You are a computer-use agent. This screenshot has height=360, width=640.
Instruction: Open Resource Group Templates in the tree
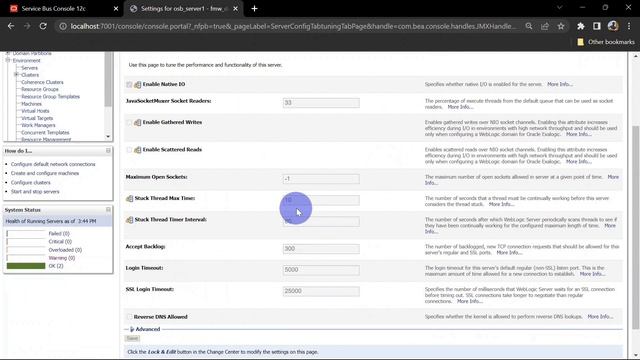(51, 97)
